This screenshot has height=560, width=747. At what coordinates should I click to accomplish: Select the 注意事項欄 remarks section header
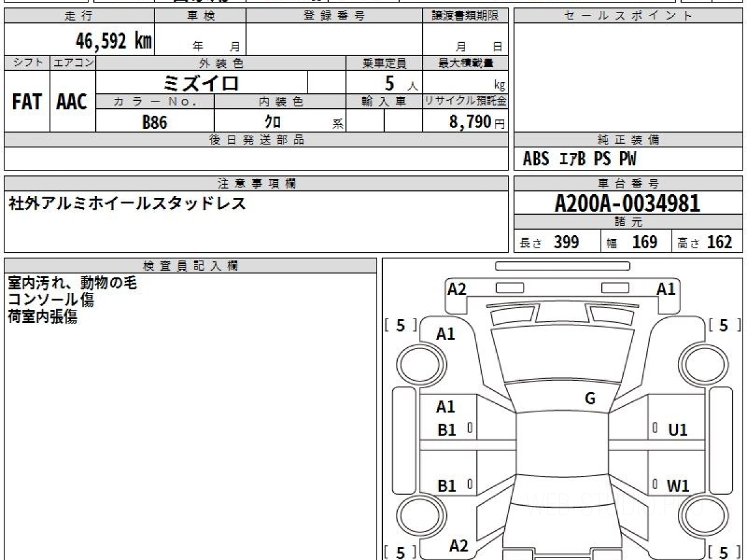coord(254,182)
